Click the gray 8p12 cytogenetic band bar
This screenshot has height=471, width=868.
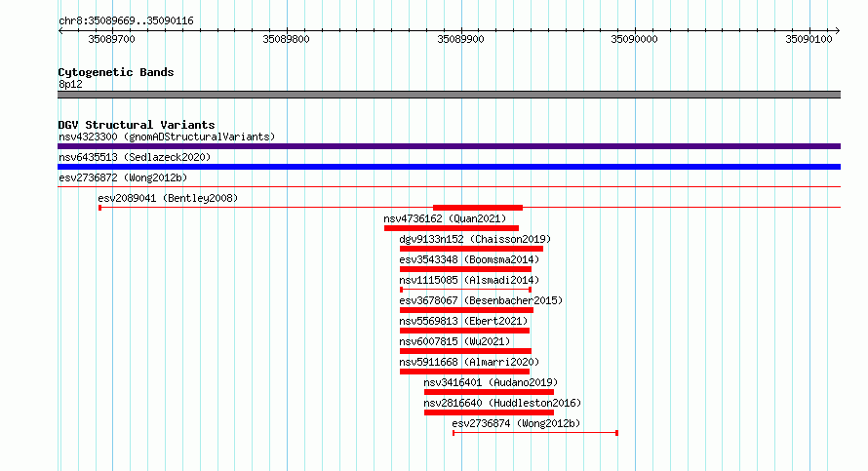coord(449,95)
